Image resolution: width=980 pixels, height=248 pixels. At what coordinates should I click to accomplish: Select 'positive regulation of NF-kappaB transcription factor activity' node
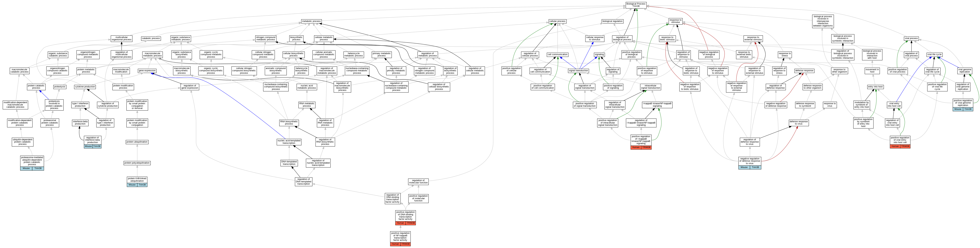point(400,237)
